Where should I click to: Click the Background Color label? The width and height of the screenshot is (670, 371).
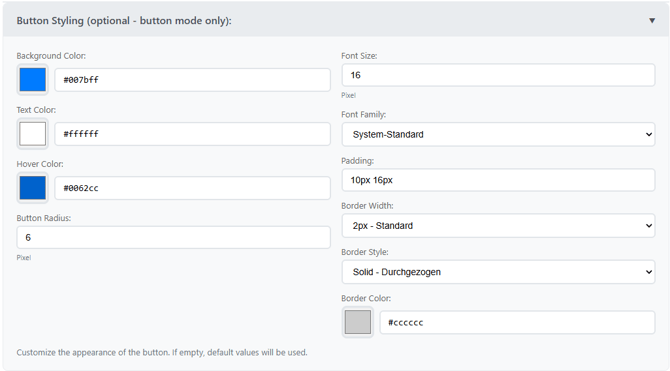tap(51, 56)
